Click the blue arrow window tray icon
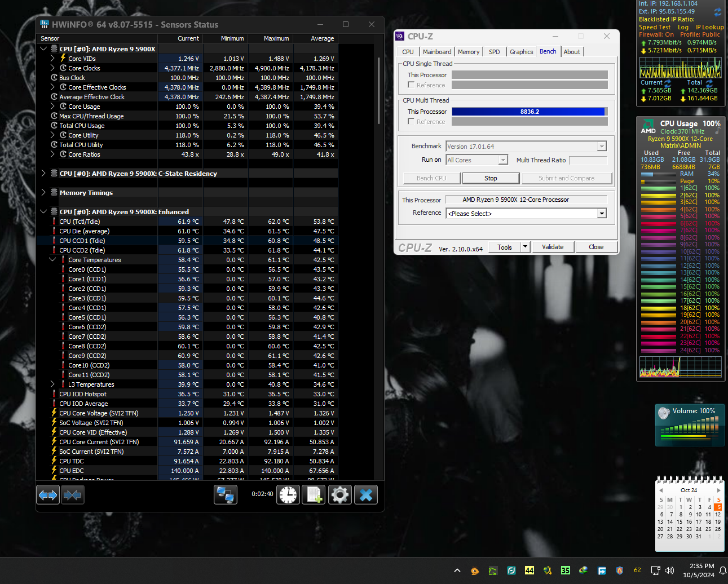 [602, 570]
